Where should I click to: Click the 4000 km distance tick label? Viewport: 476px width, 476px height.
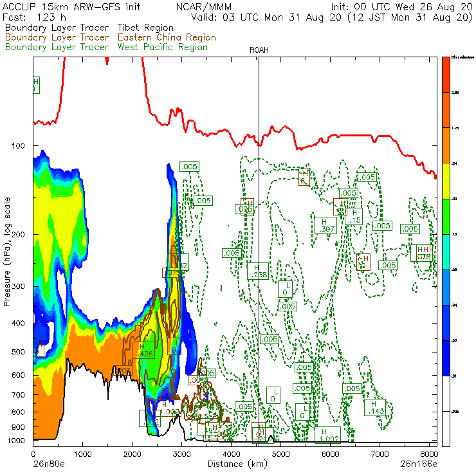[x=232, y=454]
